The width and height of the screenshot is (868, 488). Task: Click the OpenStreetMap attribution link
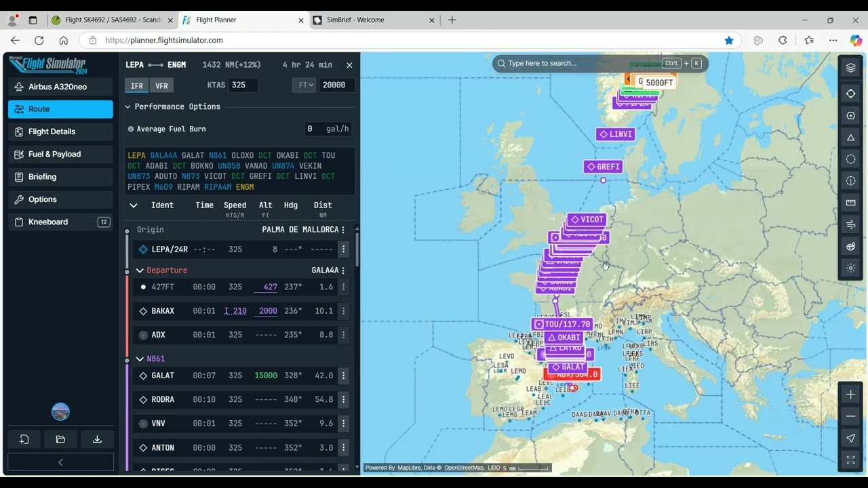(x=464, y=468)
